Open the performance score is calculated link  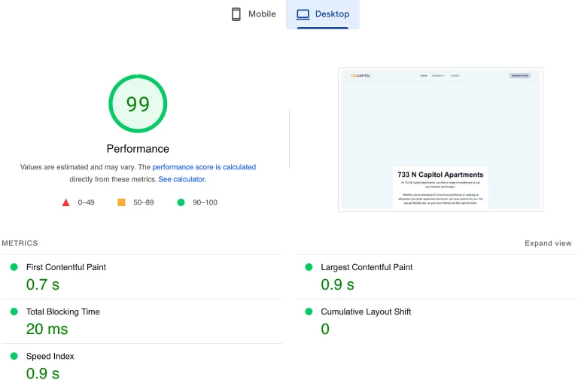pyautogui.click(x=204, y=167)
